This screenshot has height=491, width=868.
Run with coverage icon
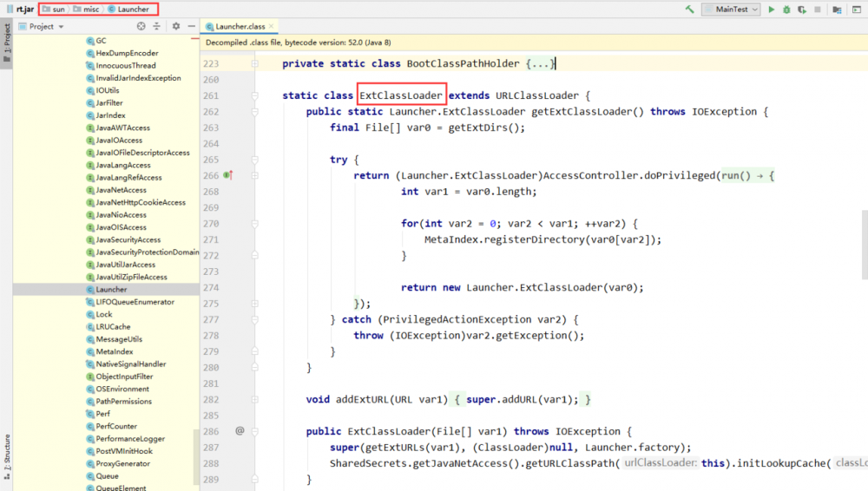point(801,10)
